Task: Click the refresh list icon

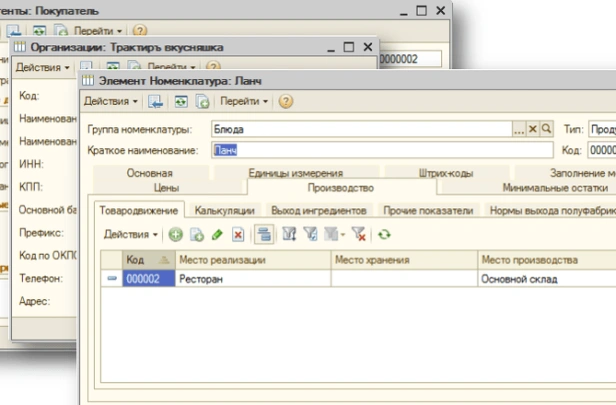Action: click(383, 234)
